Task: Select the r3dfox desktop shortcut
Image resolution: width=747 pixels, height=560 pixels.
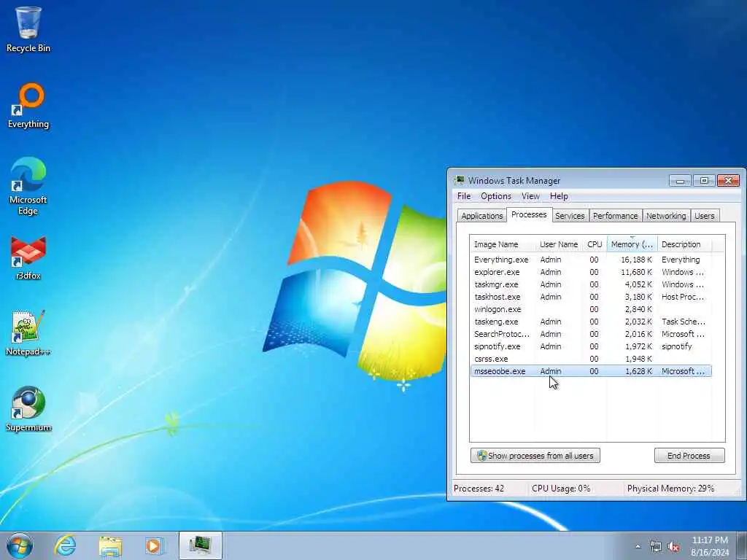Action: coord(28,258)
